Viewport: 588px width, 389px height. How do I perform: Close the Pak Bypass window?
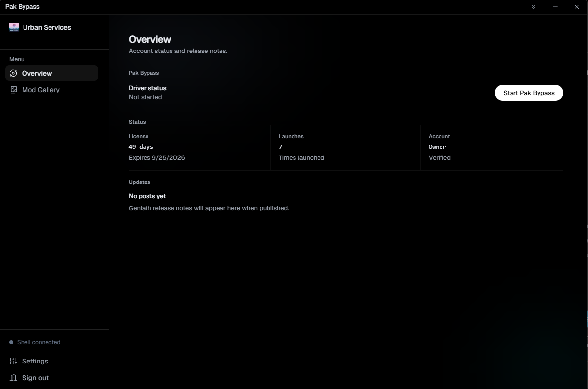pyautogui.click(x=577, y=7)
